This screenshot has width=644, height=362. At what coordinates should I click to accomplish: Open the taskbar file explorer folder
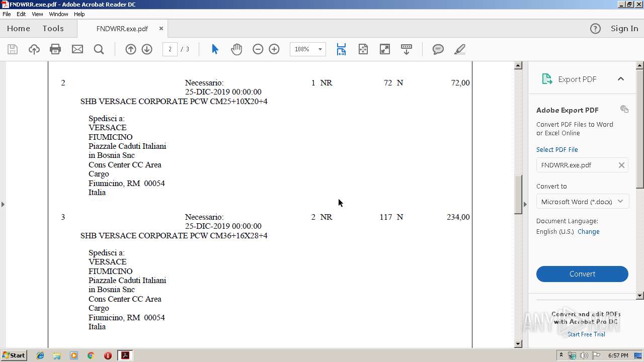point(57,355)
